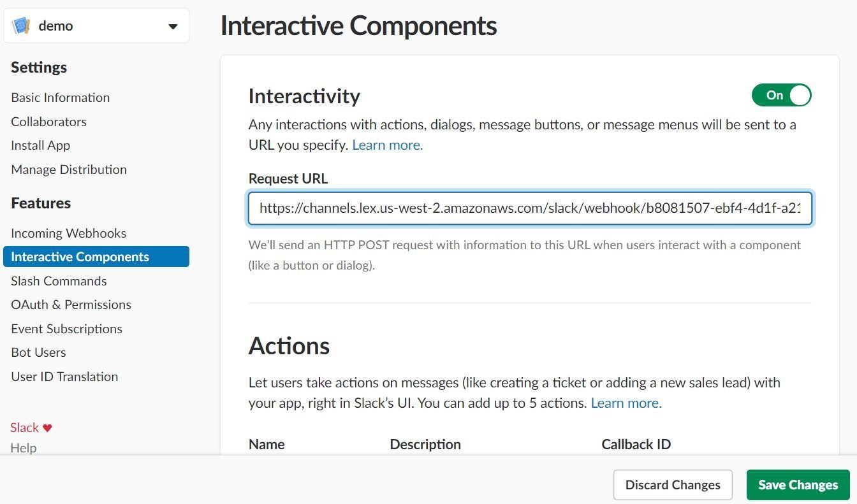Click the demo app notebook icon
This screenshot has height=504, width=857.
tap(21, 26)
